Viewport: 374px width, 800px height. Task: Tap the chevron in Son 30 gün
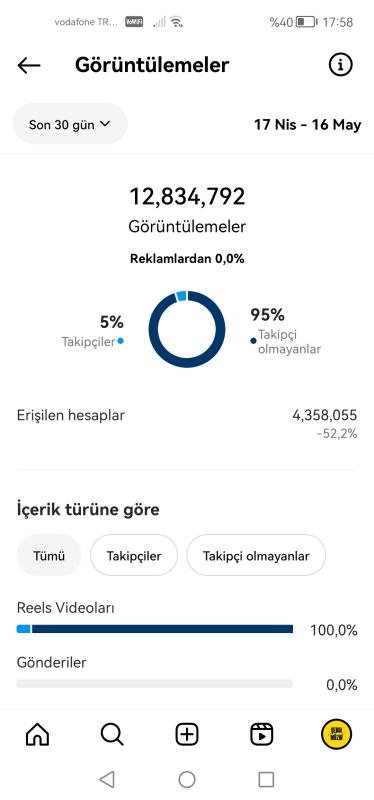[x=105, y=124]
